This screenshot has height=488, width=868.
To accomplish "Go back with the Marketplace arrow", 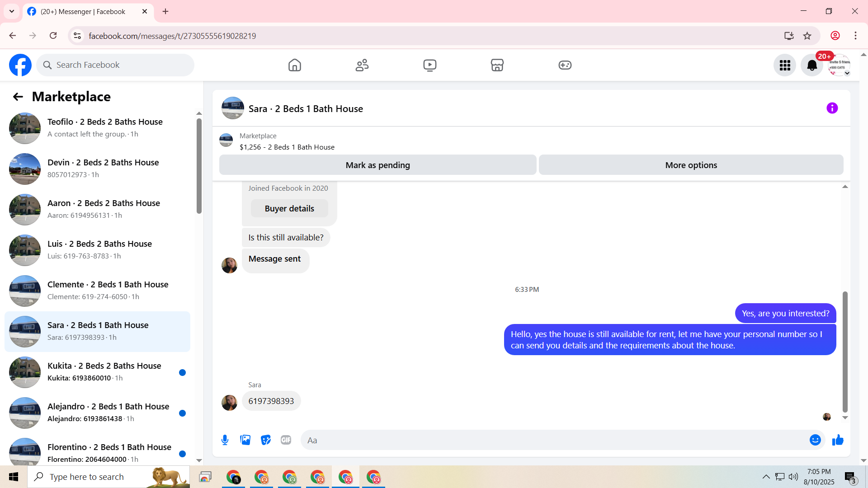I will tap(18, 97).
